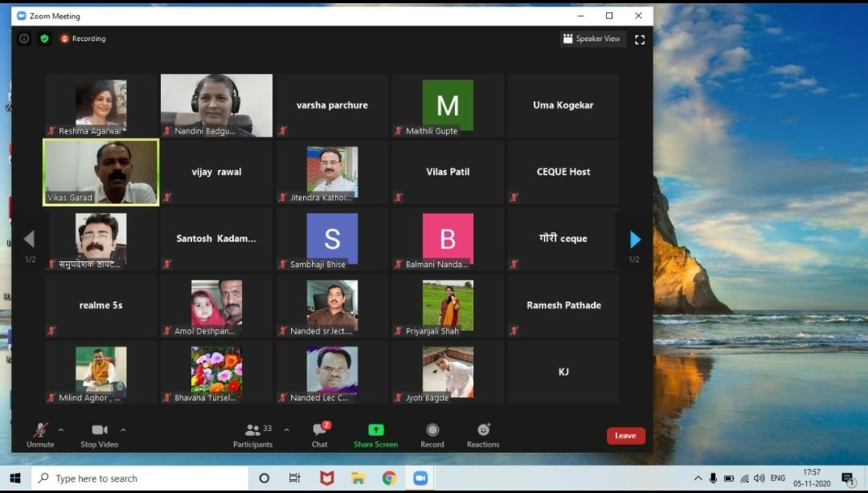Open Cortana circle icon on taskbar
Viewport: 868px width, 493px height.
pos(264,478)
